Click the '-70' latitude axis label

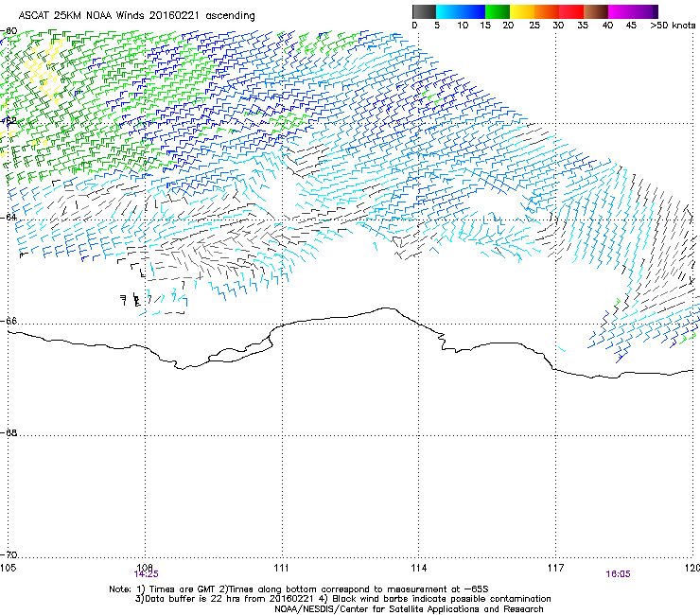point(9,554)
